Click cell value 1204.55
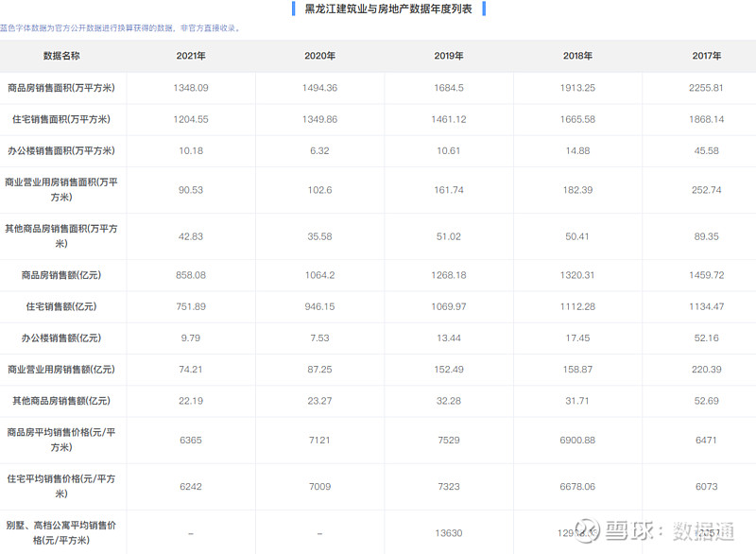Screen dimensions: 756x554 click(191, 119)
